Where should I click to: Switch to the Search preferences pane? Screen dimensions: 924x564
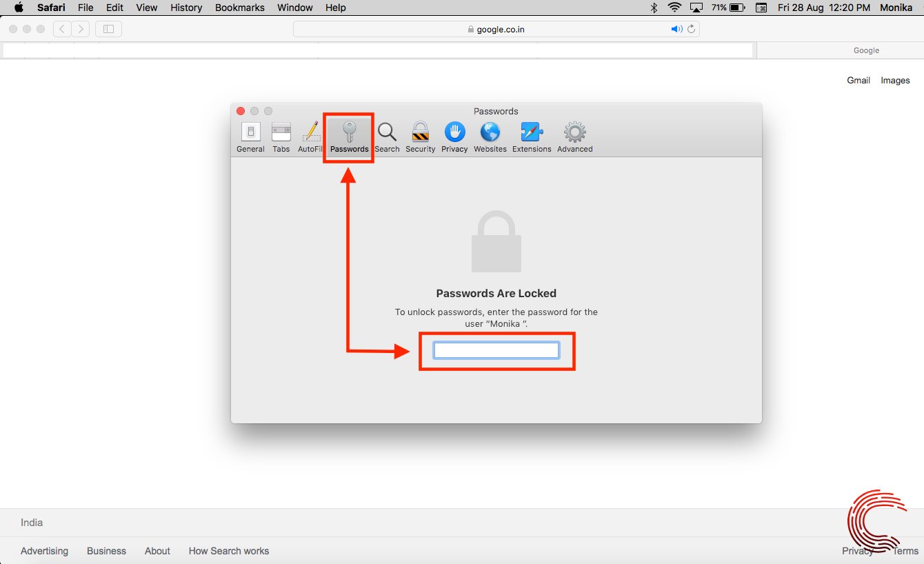point(387,137)
